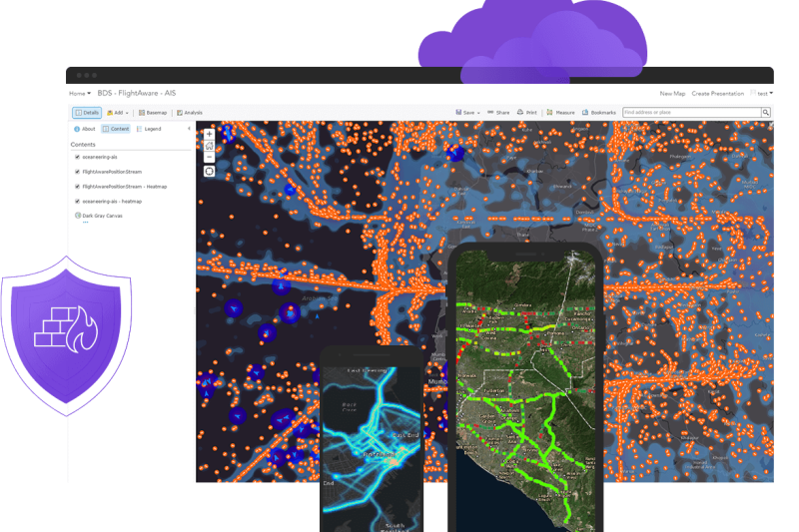The width and height of the screenshot is (799, 532).
Task: Switch to the About tab
Action: pyautogui.click(x=85, y=130)
